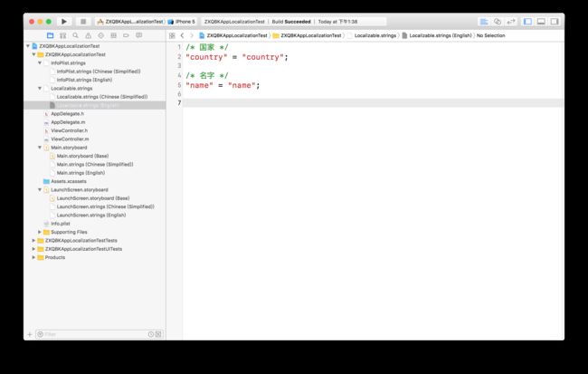Toggle source-control status filter icon
Image resolution: width=588 pixels, height=374 pixels.
tap(158, 334)
